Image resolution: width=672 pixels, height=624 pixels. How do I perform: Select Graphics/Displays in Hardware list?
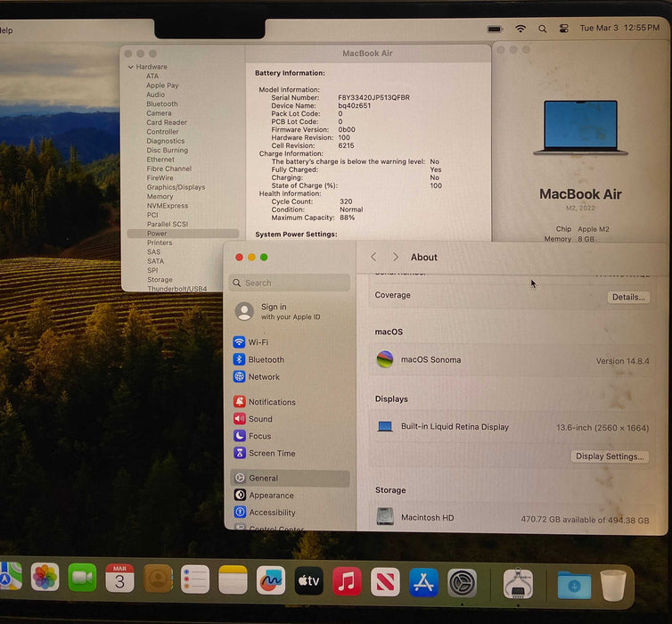click(x=176, y=187)
